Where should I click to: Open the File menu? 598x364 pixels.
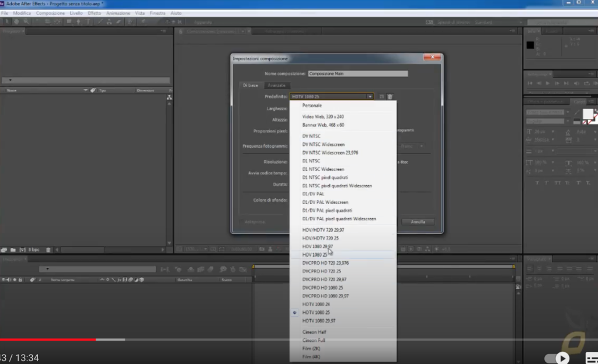pos(5,13)
